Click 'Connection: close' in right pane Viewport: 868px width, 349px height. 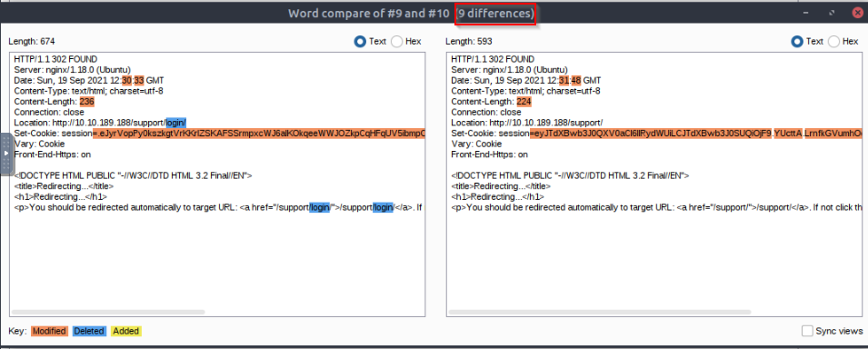coord(486,112)
